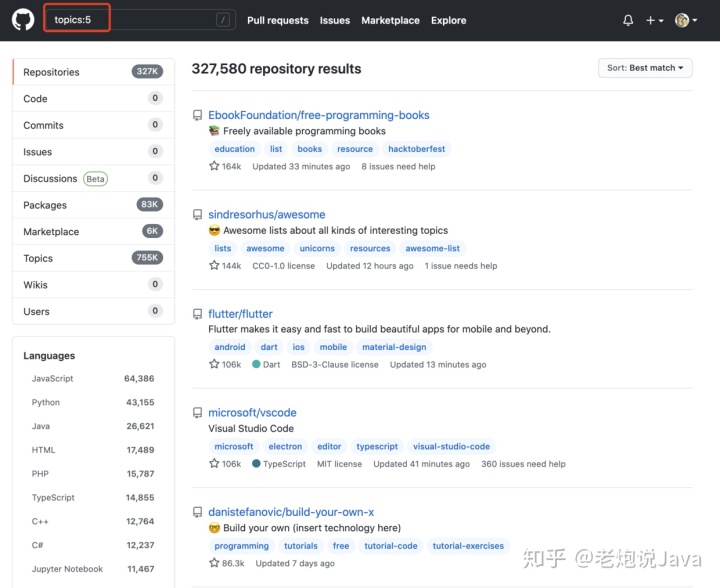
Task: Select Packages filter in sidebar
Action: [93, 205]
